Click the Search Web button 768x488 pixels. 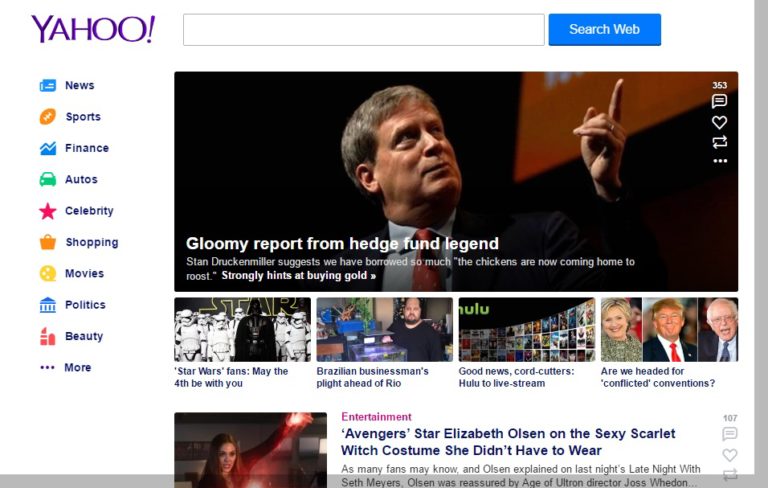604,29
